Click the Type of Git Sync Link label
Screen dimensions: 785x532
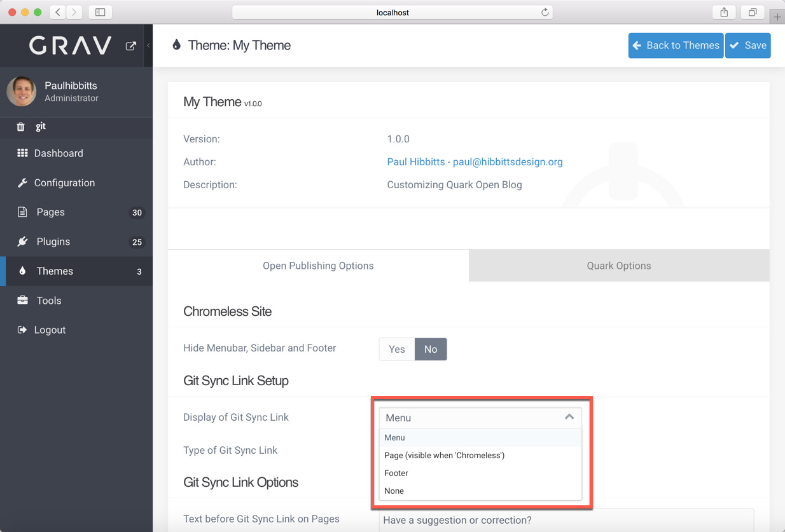(x=230, y=450)
